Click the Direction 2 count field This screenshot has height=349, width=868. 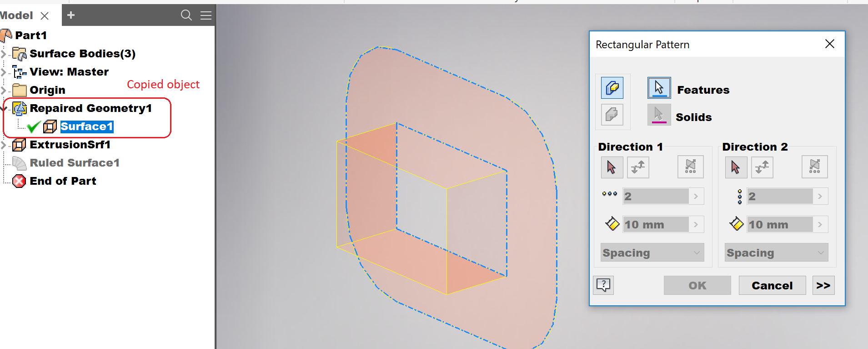(780, 197)
